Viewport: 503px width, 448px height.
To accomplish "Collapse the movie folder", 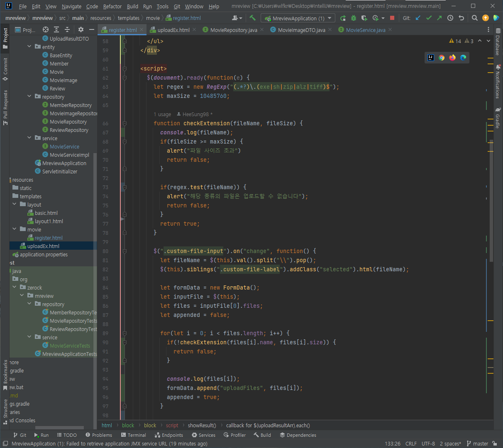I will pos(15,229).
